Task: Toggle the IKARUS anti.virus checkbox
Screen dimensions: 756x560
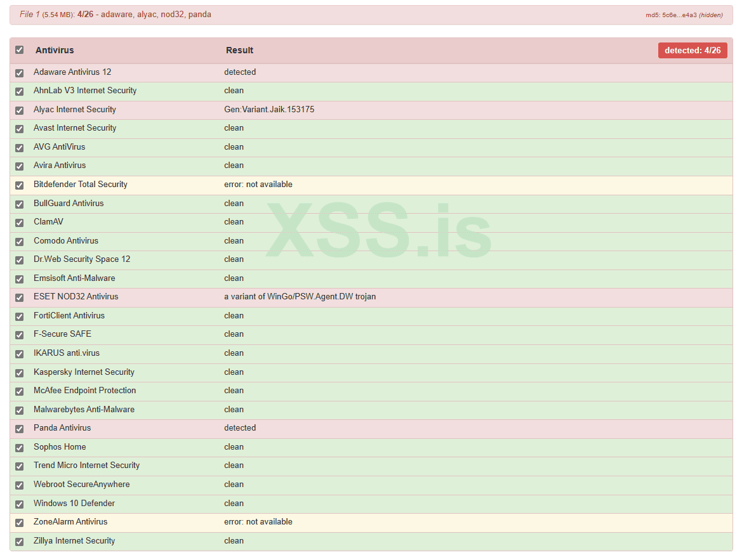Action: point(19,355)
